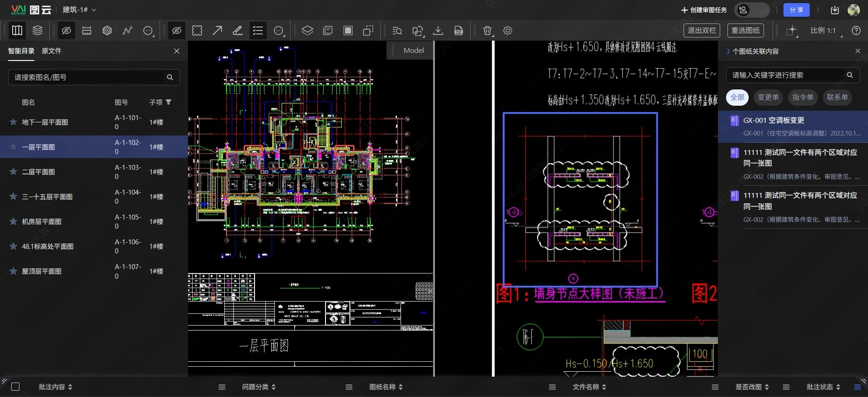Click the layers stack icon in toolbar

point(38,31)
